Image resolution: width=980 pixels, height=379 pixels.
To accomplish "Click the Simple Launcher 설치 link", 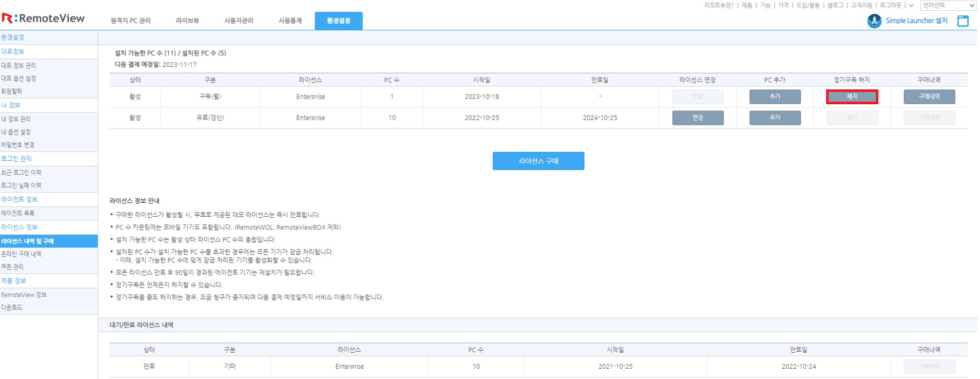I will pos(916,21).
